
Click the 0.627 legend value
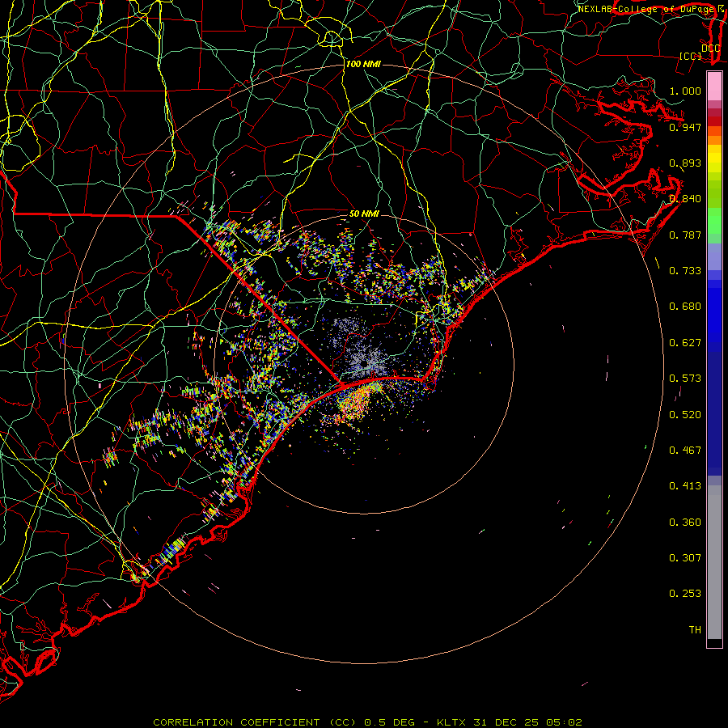coord(685,342)
